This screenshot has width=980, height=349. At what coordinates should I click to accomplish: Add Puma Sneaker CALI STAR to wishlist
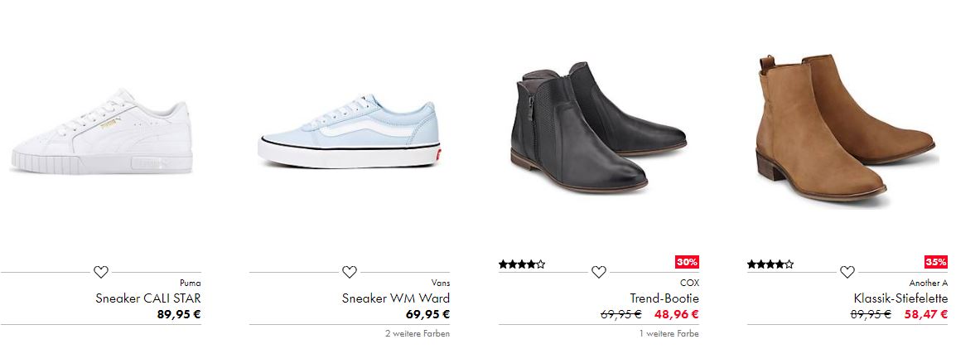100,272
